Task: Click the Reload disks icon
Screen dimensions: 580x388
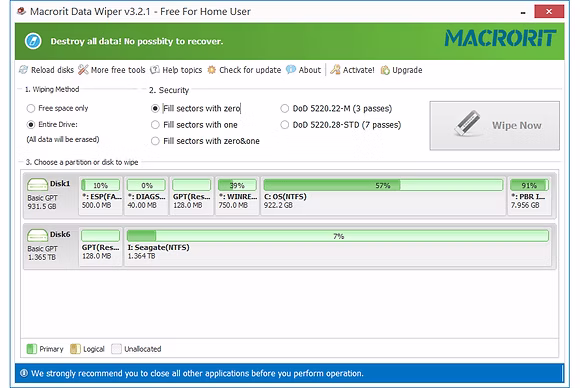Action: point(24,70)
